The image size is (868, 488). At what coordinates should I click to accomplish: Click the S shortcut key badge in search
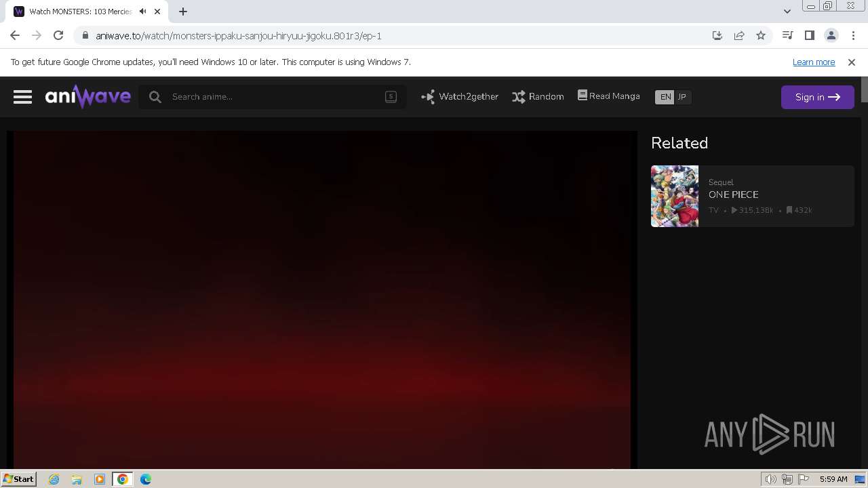coord(391,96)
